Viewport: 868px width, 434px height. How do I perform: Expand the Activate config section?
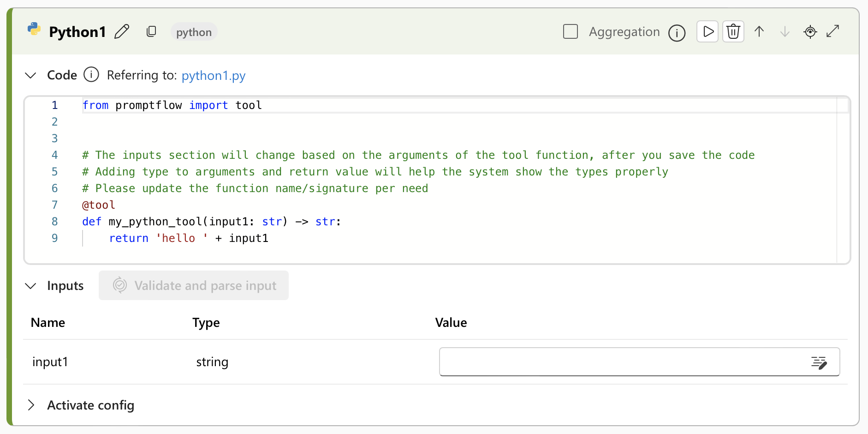click(x=31, y=405)
